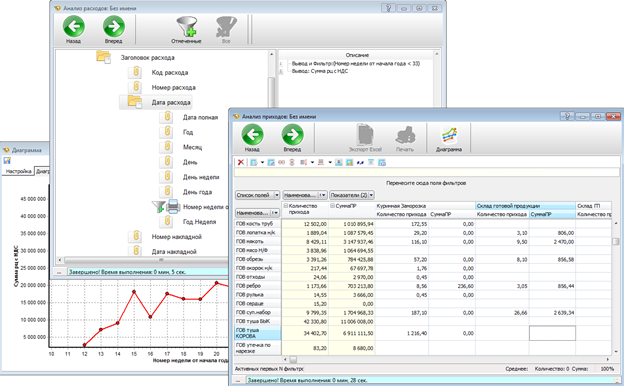The width and height of the screenshot is (624, 386).
Task: Click the Экспорт Excel toolbar icon
Action: [365, 138]
